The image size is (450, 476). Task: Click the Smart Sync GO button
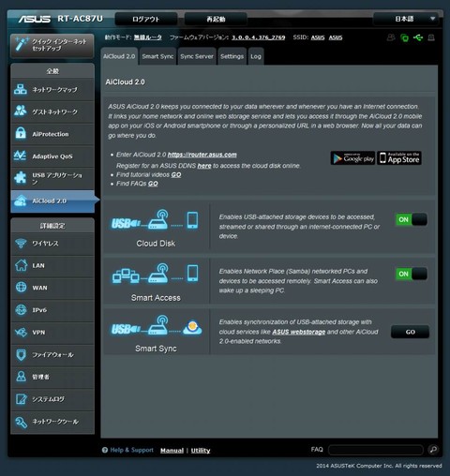click(x=410, y=332)
